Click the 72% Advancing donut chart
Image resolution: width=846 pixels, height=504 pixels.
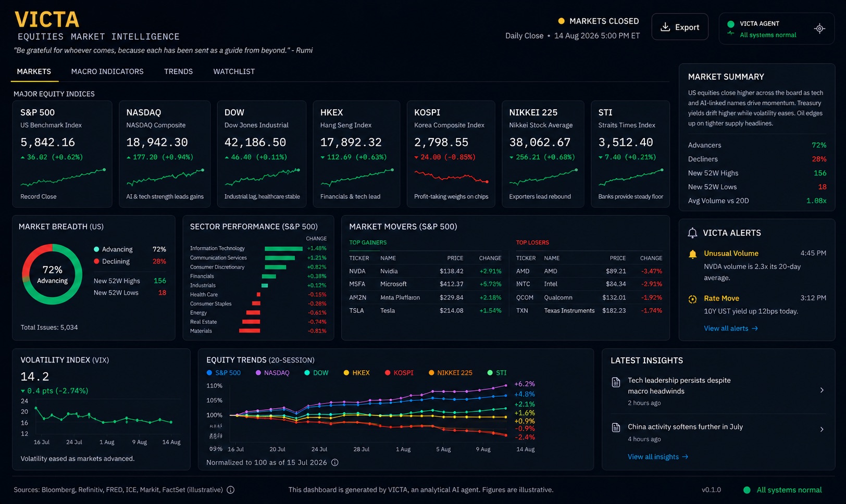[52, 274]
